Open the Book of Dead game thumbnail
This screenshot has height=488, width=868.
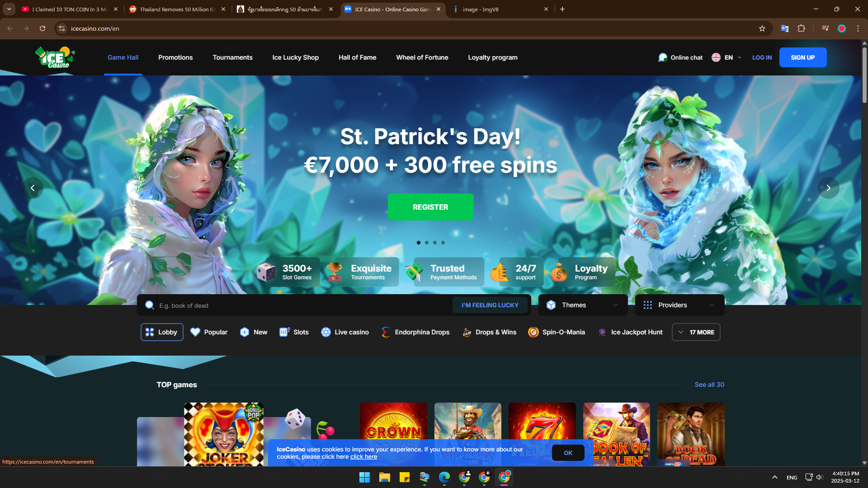pos(691,435)
